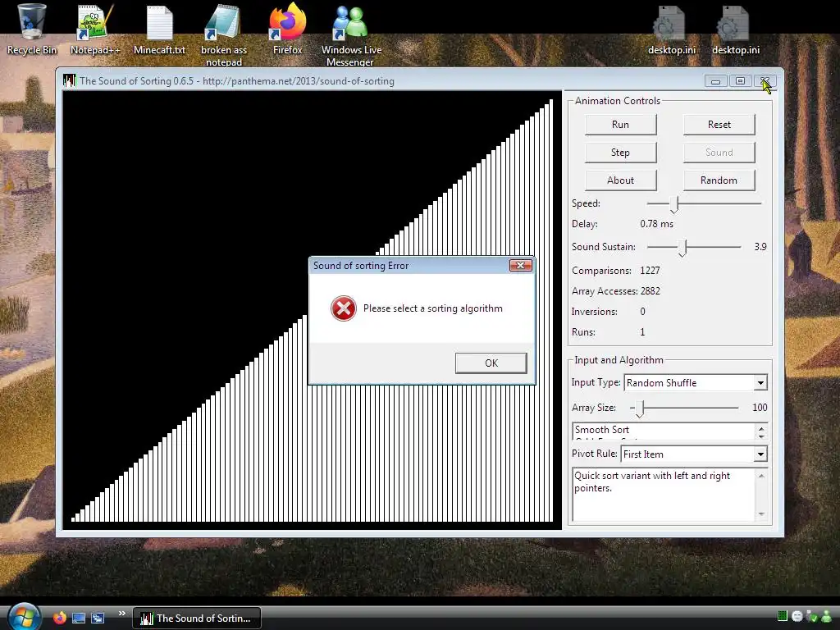This screenshot has width=840, height=630.
Task: Click the Comparisons value 1227
Action: (x=650, y=271)
